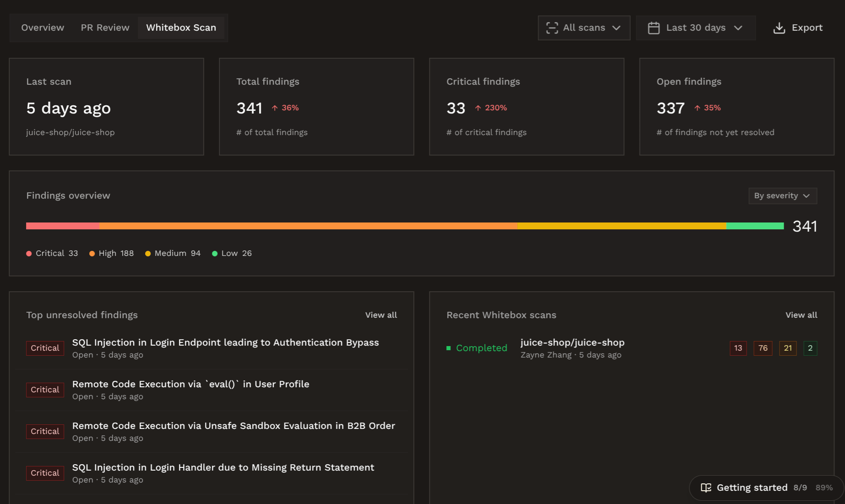Viewport: 845px width, 504px height.
Task: Click the High 188 legend entry
Action: 111,253
